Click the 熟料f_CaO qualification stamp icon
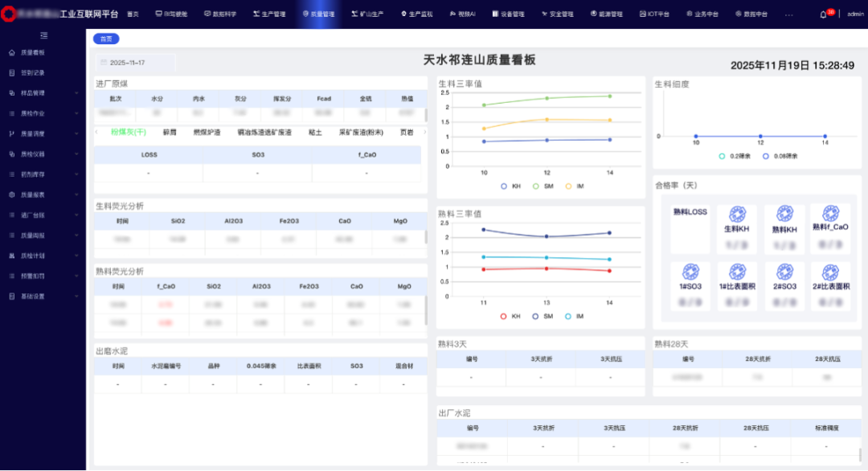Image resolution: width=868 pixels, height=471 pixels. click(830, 214)
